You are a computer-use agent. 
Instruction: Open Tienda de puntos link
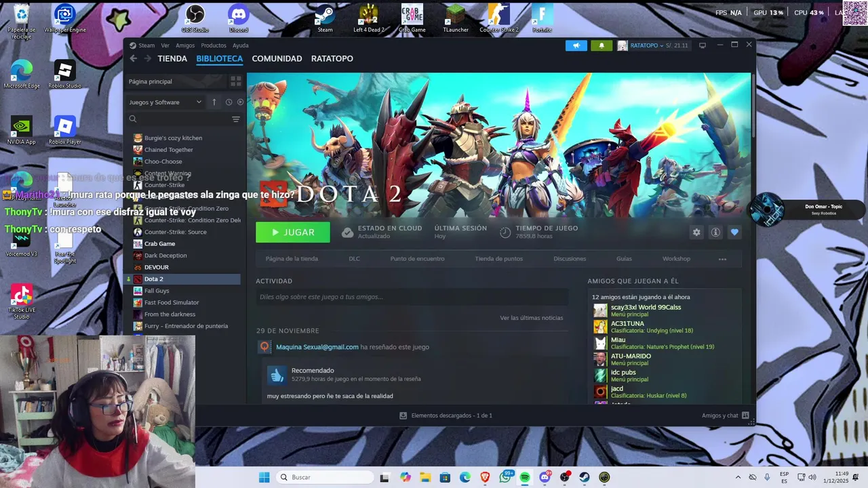(x=498, y=259)
